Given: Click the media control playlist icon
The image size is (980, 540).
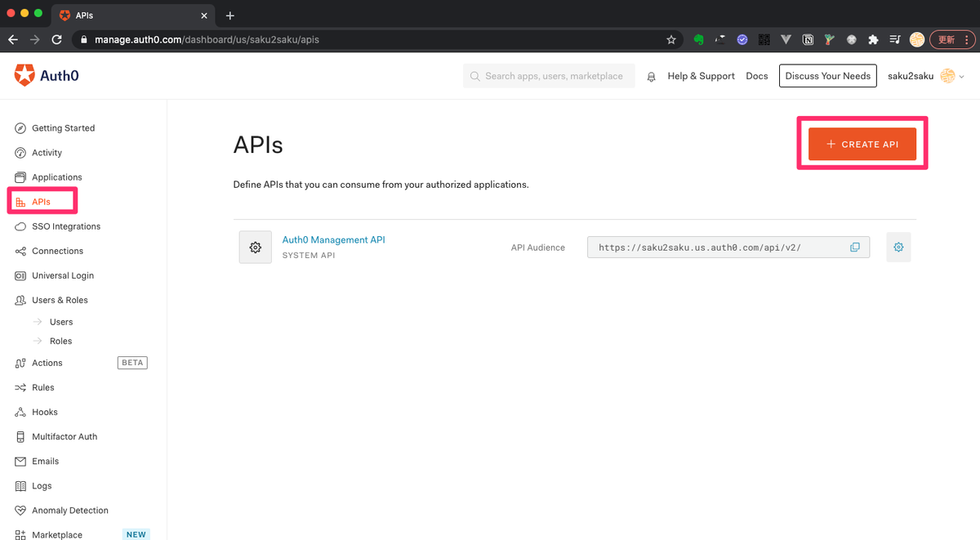Looking at the screenshot, I should coord(895,39).
